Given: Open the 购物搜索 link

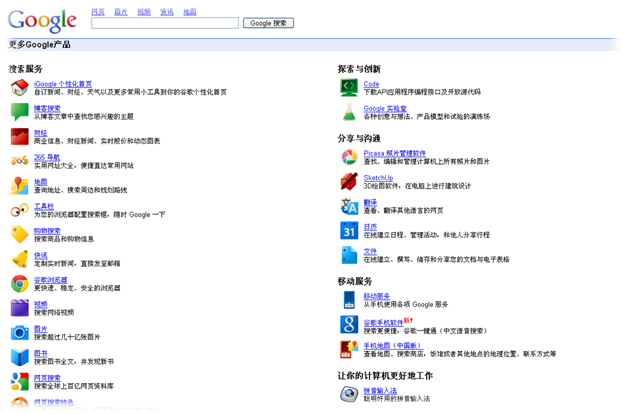Looking at the screenshot, I should (x=47, y=231).
